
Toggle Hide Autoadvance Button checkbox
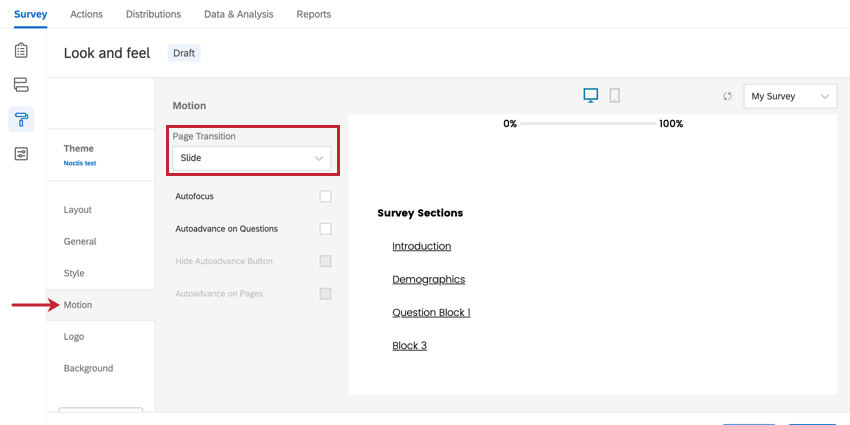pos(325,261)
